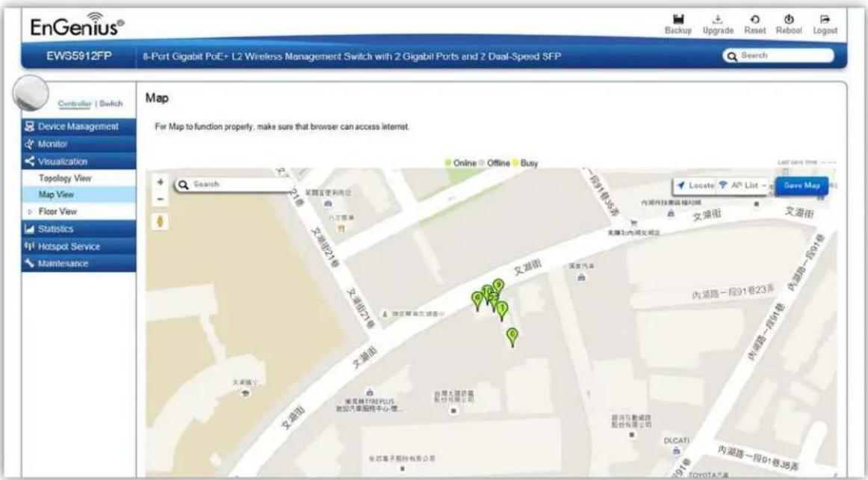Expand the Floor View arrow
The width and height of the screenshot is (868, 480).
click(30, 212)
